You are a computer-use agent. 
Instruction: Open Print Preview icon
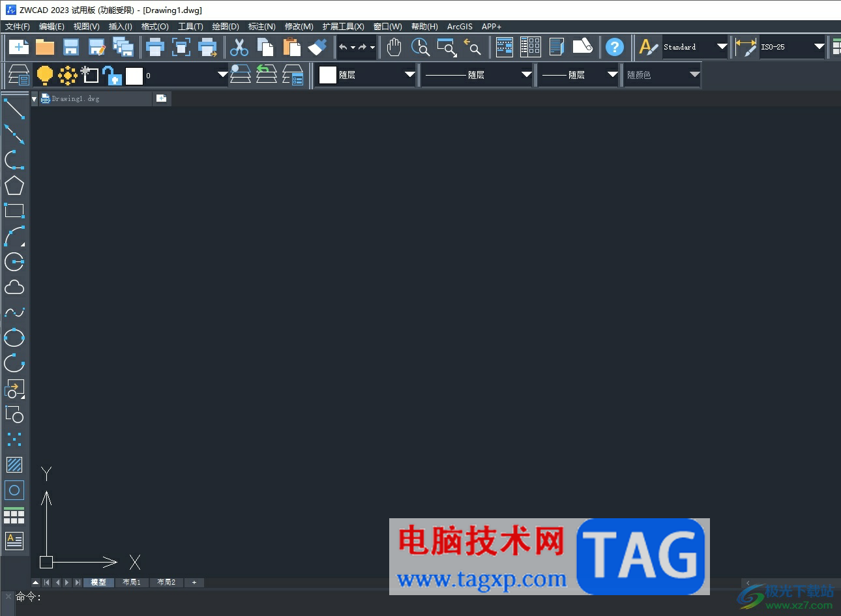[181, 47]
